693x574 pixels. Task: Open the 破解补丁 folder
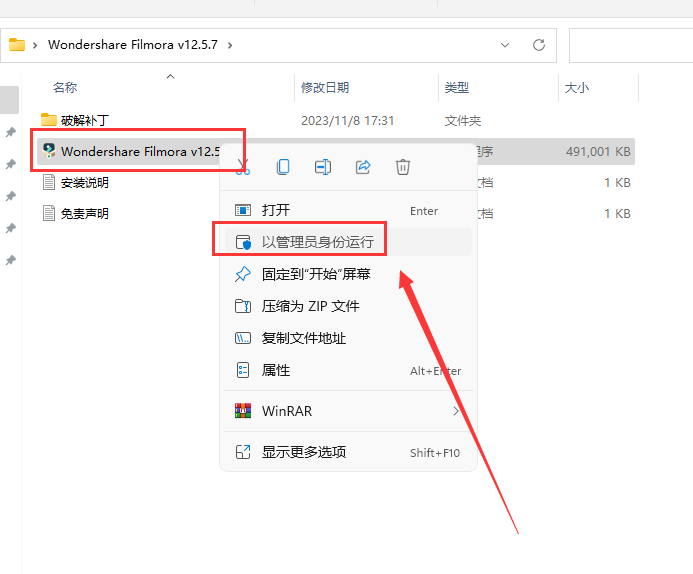(x=84, y=120)
